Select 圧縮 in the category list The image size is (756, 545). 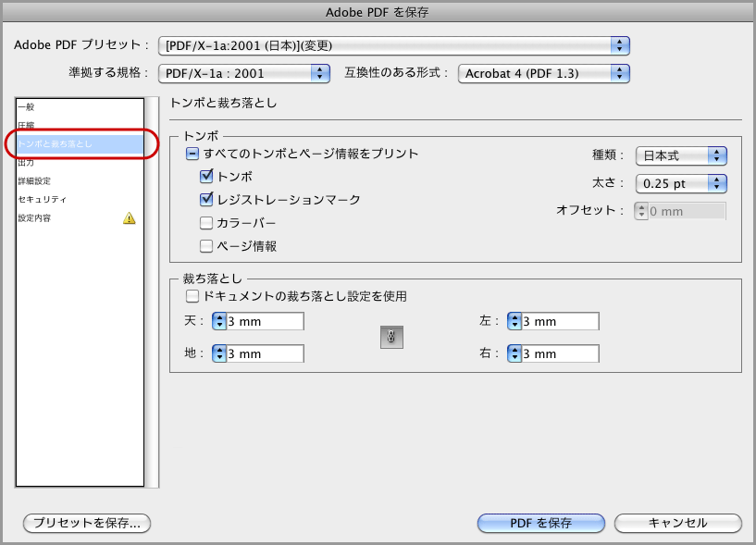click(x=80, y=125)
